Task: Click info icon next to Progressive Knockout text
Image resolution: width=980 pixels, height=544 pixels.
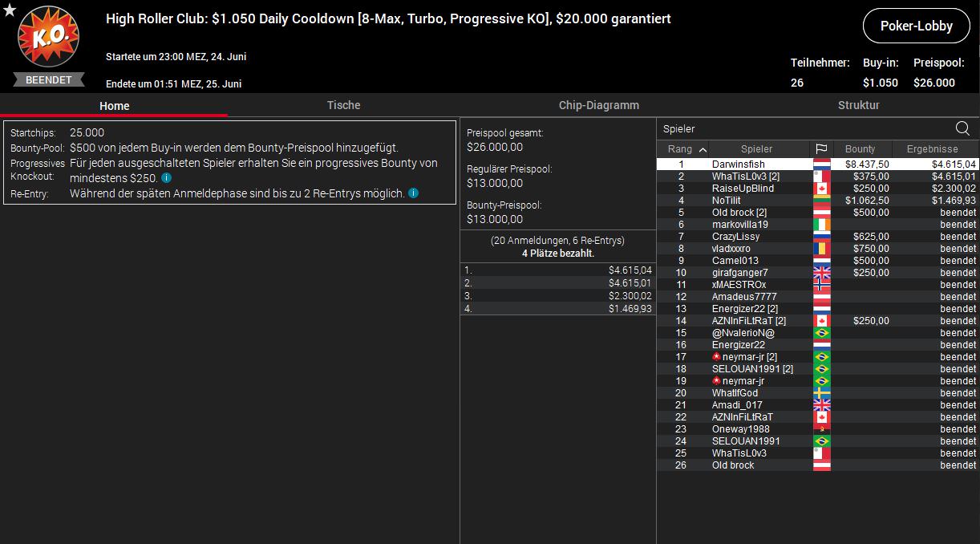Action: [x=166, y=177]
